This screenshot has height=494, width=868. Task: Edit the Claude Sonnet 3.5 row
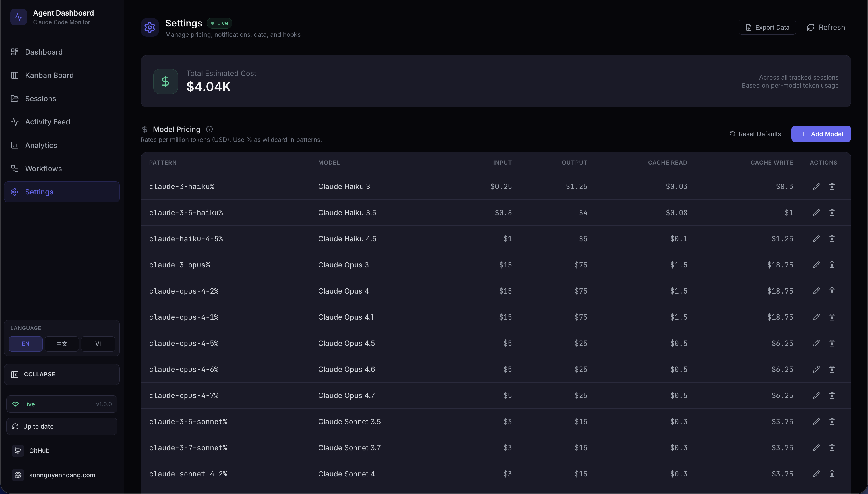[x=816, y=421]
